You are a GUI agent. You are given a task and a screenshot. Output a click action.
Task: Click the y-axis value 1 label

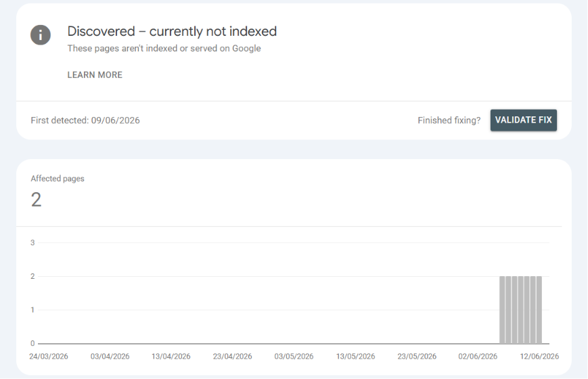32,310
